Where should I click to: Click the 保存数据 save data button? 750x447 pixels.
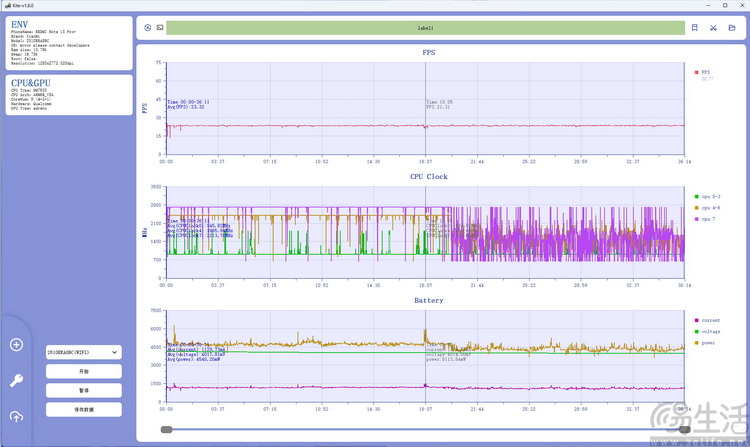84,410
